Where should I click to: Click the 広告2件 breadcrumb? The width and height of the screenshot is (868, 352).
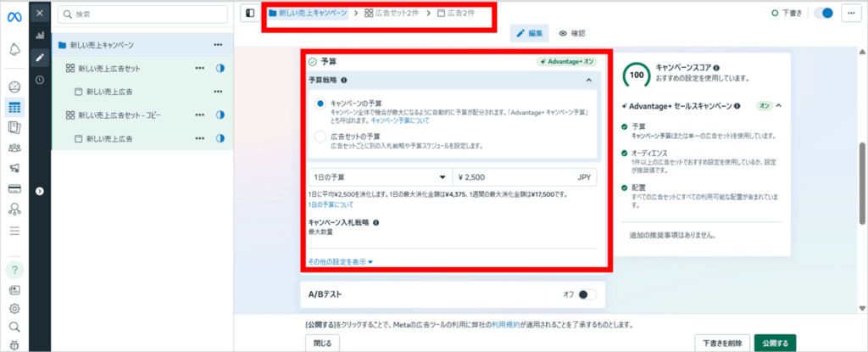tap(455, 13)
